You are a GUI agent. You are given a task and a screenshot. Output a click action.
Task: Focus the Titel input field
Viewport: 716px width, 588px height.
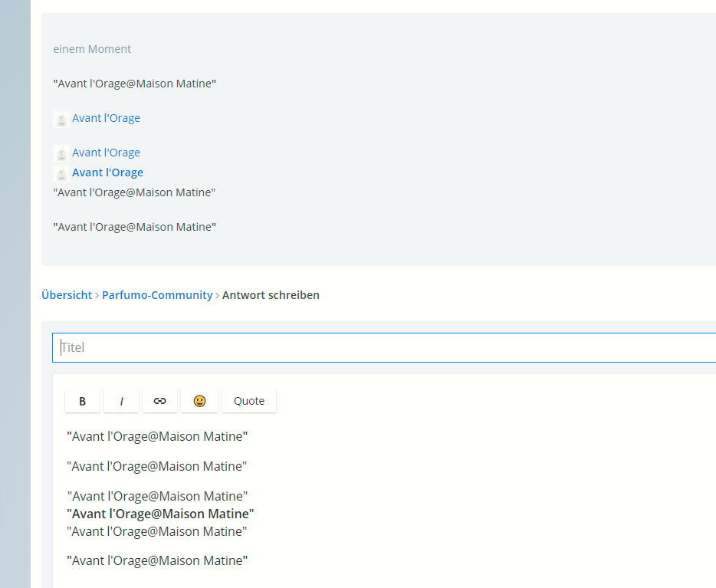(384, 347)
